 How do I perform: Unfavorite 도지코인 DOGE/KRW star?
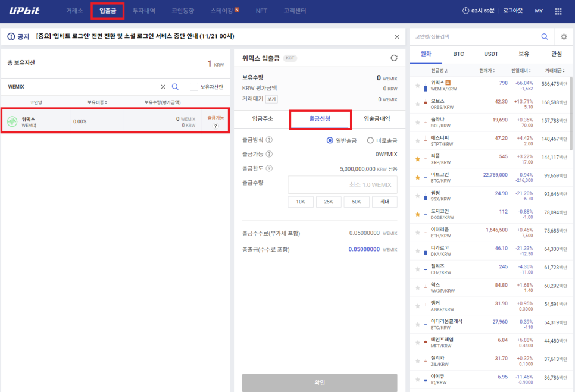417,214
